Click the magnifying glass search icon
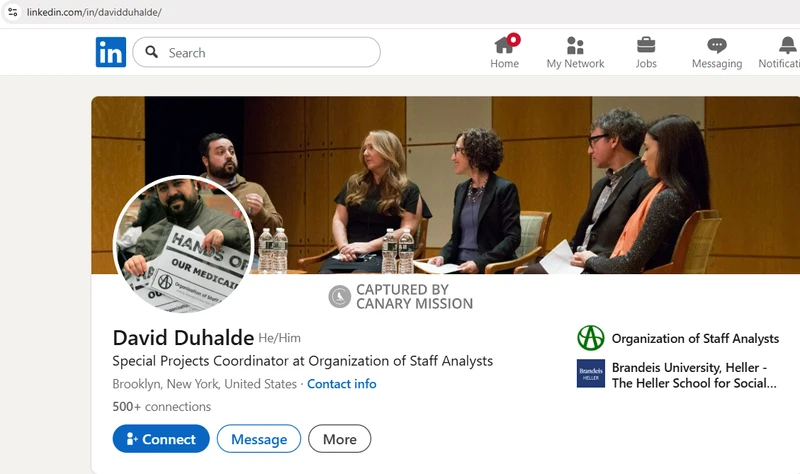Image resolution: width=800 pixels, height=474 pixels. coord(152,52)
